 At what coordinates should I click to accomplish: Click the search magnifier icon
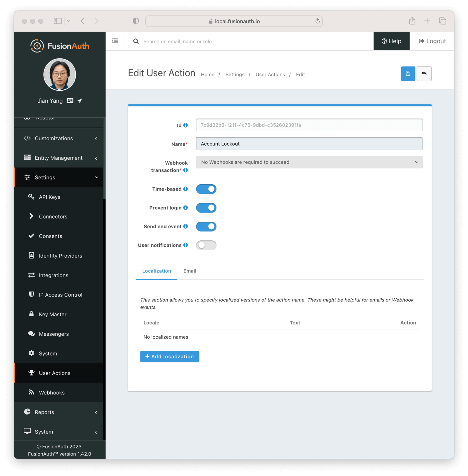136,41
